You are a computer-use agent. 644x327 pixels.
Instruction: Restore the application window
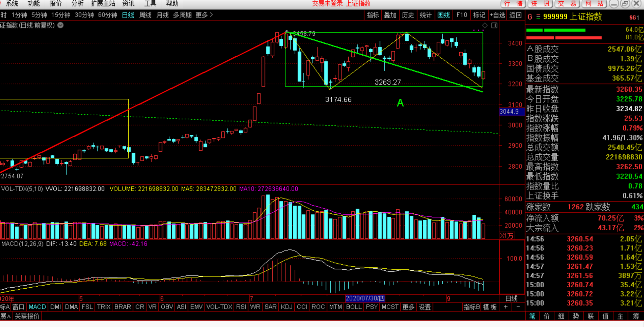pos(625,4)
